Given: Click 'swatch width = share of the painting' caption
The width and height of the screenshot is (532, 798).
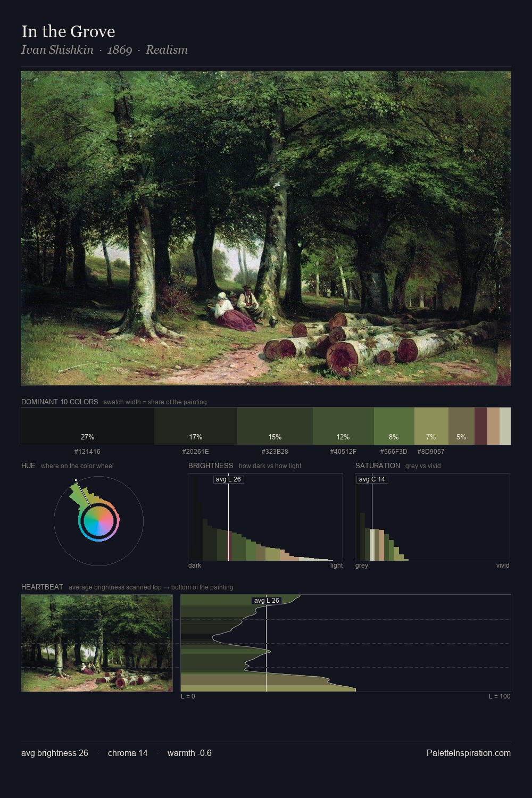Looking at the screenshot, I should (x=155, y=402).
